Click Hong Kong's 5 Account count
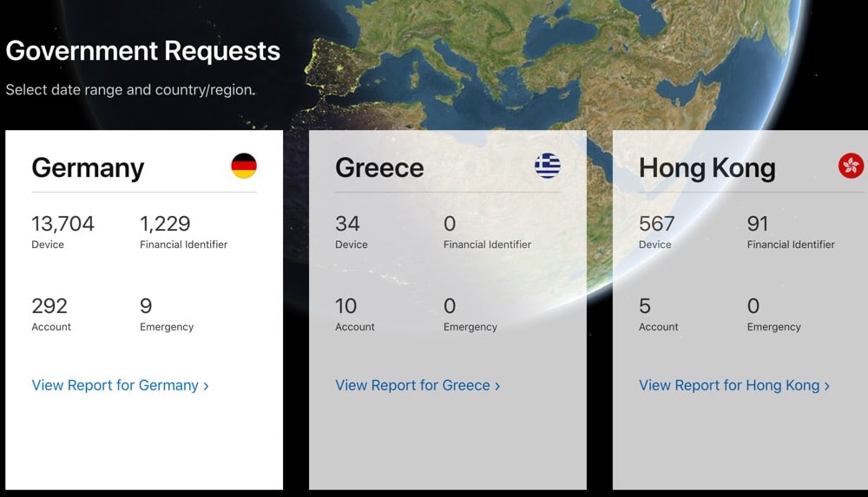The height and width of the screenshot is (497, 868). (x=644, y=305)
